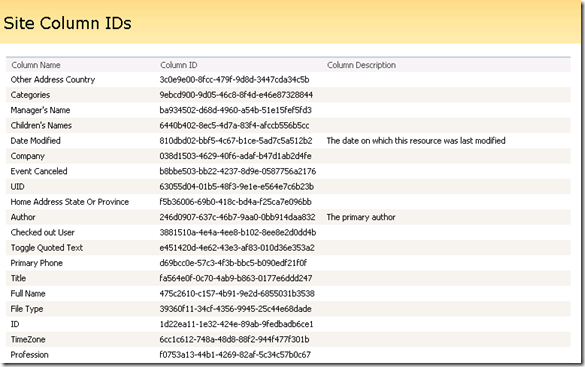
Task: Select the UID column name
Action: point(17,186)
